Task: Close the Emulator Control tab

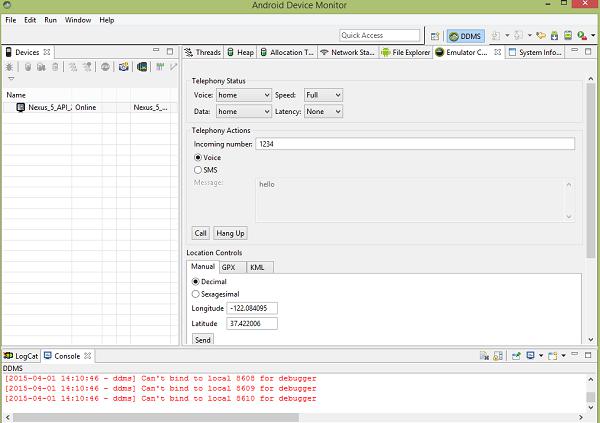Action: point(497,52)
